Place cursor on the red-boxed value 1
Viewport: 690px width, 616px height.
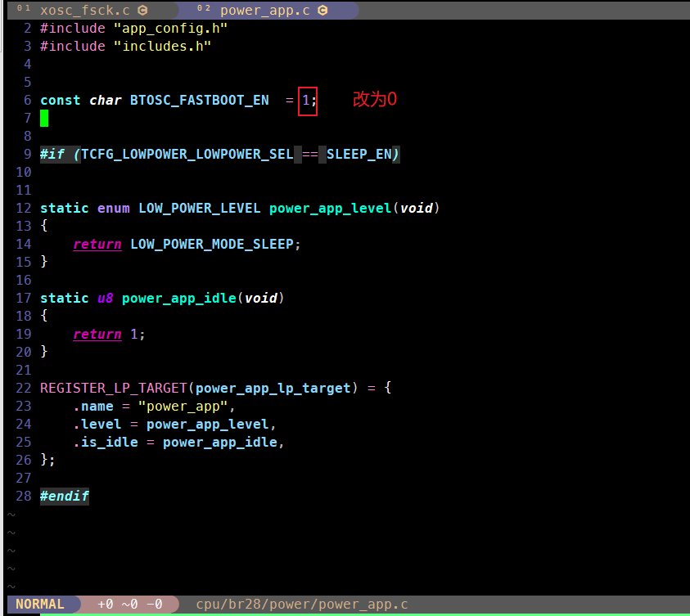pos(306,101)
